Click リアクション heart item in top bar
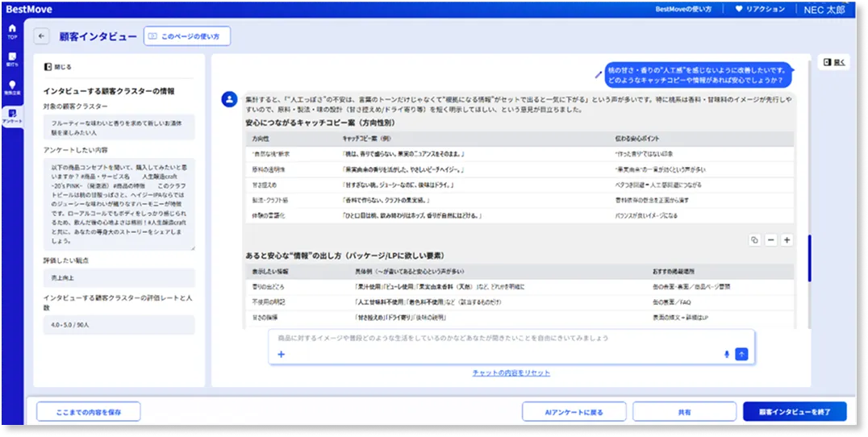Screen dimensions: 868x437 pos(760,10)
